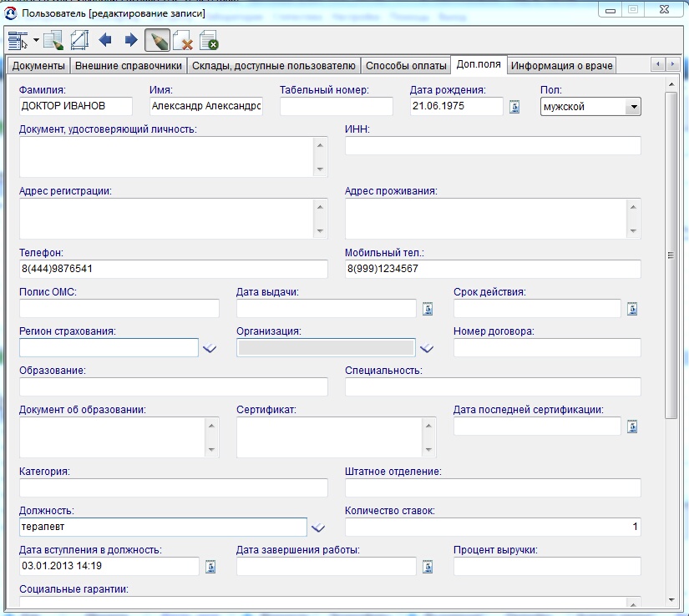
Task: Open calendar for Дата последней сертификации
Action: pos(632,427)
